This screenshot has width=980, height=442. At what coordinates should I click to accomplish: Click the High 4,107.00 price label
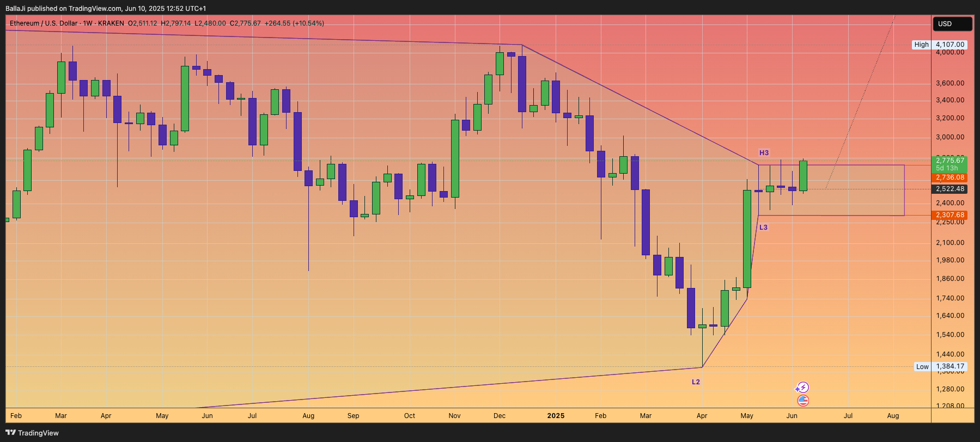click(x=940, y=45)
